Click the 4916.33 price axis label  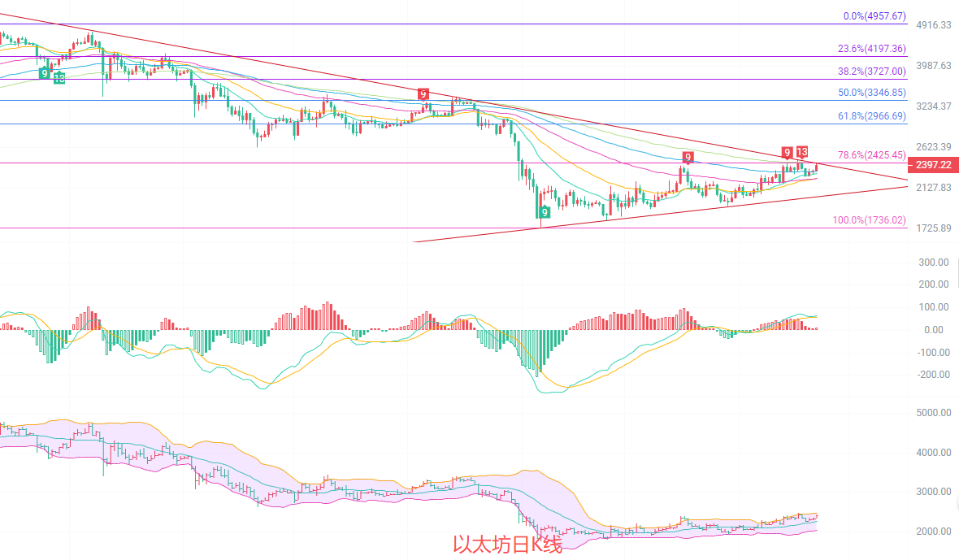tap(933, 25)
